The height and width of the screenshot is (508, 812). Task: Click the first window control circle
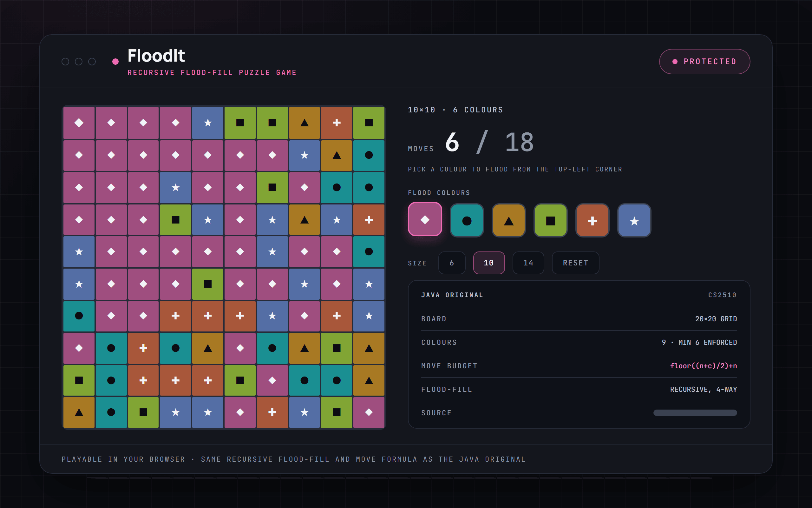pos(65,62)
